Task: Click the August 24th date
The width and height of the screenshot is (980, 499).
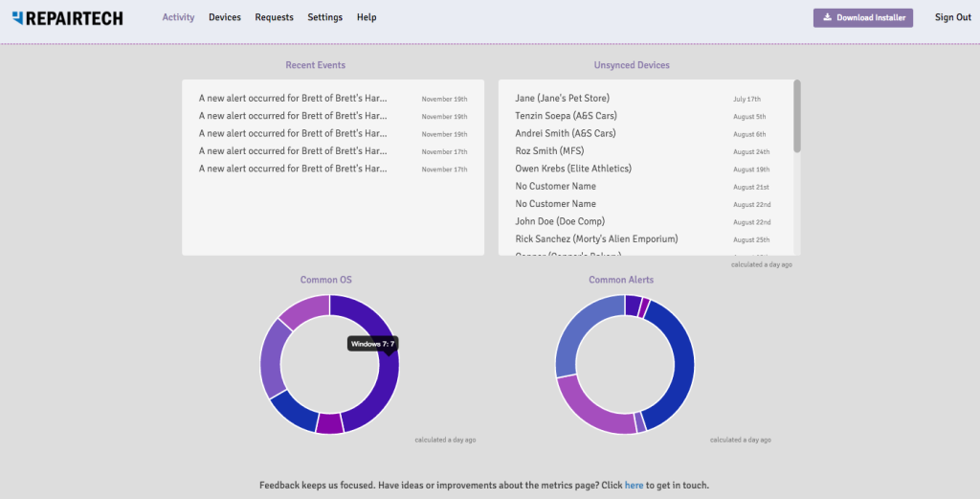Action: (751, 152)
